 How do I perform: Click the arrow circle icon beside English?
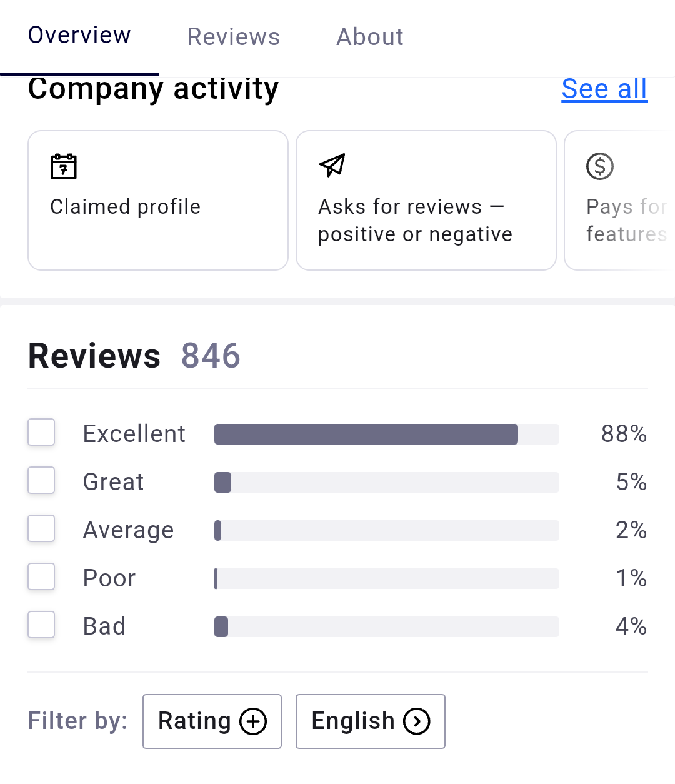[417, 721]
